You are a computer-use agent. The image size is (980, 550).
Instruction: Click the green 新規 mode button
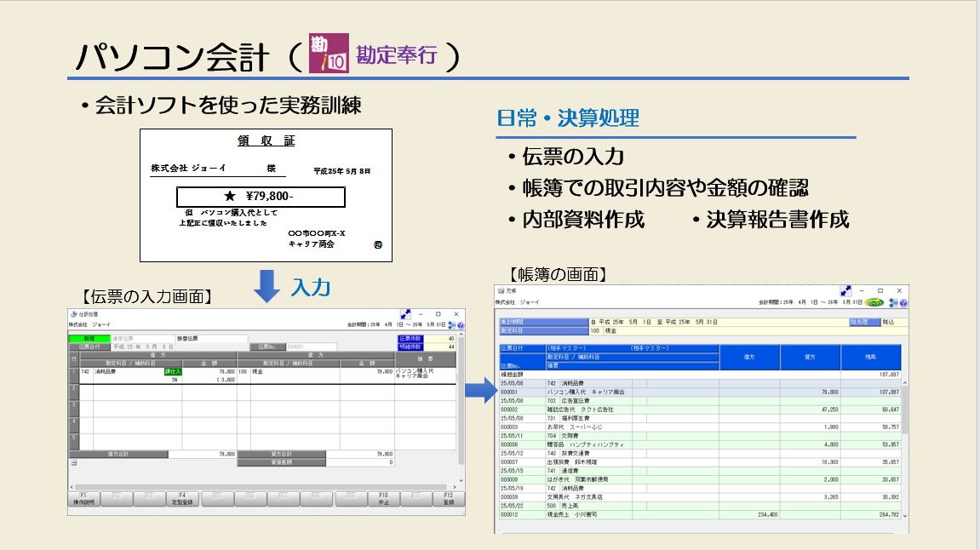(x=89, y=338)
